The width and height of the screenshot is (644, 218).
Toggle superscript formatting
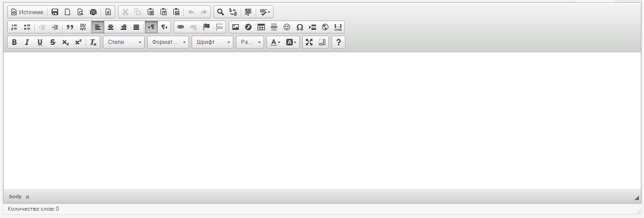point(78,42)
